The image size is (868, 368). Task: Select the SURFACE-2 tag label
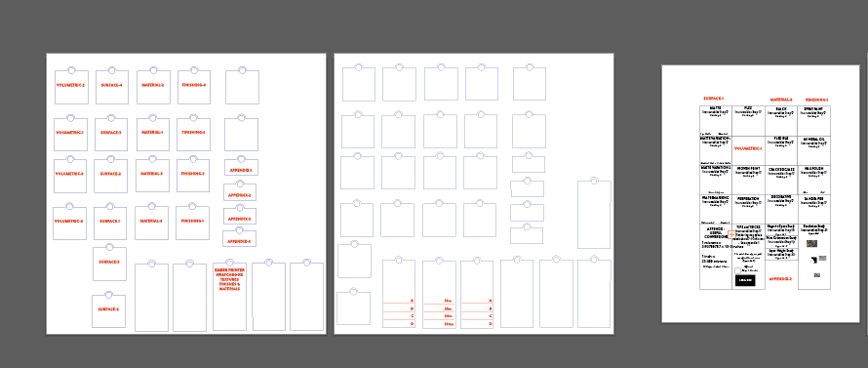click(x=110, y=174)
